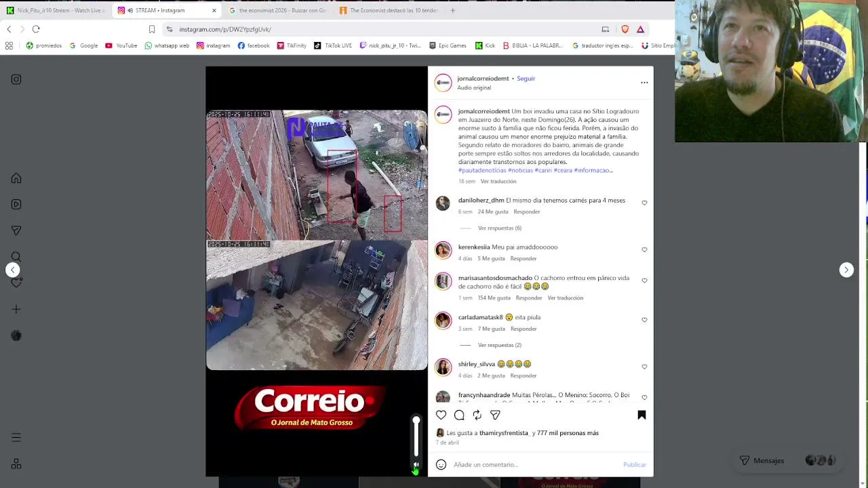The width and height of the screenshot is (868, 488).
Task: Follow jornalcorreiodemt with Seguir
Action: click(526, 79)
